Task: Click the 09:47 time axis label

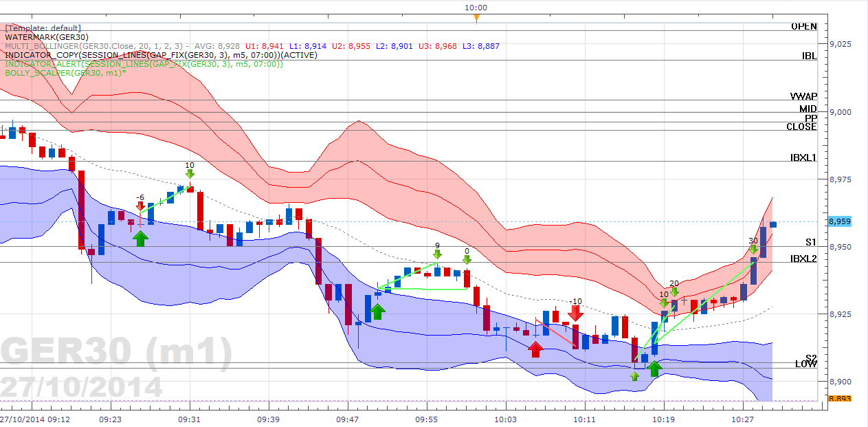Action: pos(348,419)
